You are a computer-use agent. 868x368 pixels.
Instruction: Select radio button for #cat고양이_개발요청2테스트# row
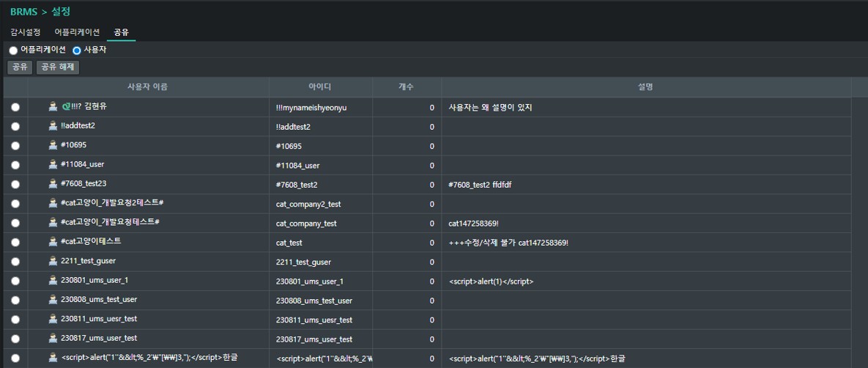15,204
